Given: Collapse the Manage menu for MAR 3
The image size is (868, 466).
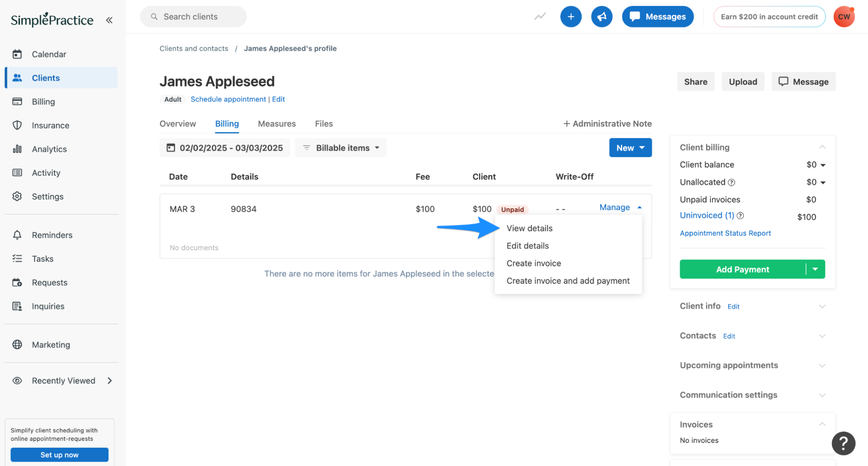Looking at the screenshot, I should (620, 207).
